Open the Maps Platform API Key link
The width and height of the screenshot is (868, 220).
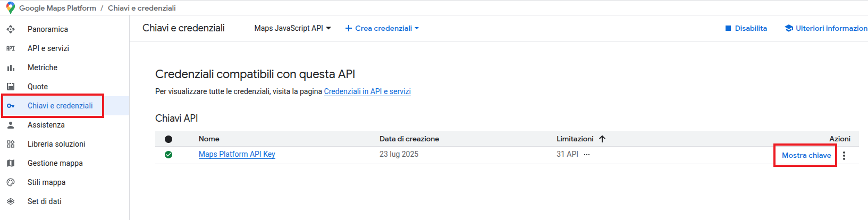(x=237, y=154)
